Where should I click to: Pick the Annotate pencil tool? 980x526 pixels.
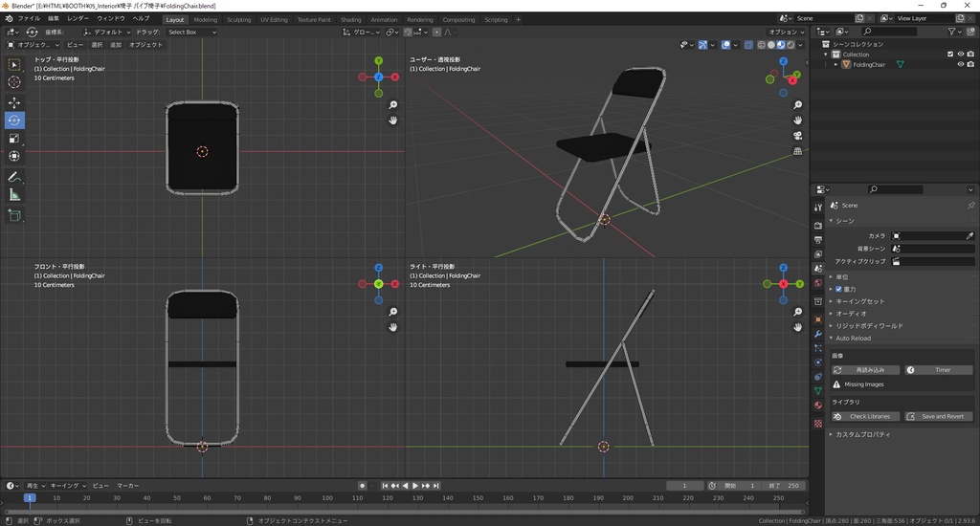(x=14, y=177)
